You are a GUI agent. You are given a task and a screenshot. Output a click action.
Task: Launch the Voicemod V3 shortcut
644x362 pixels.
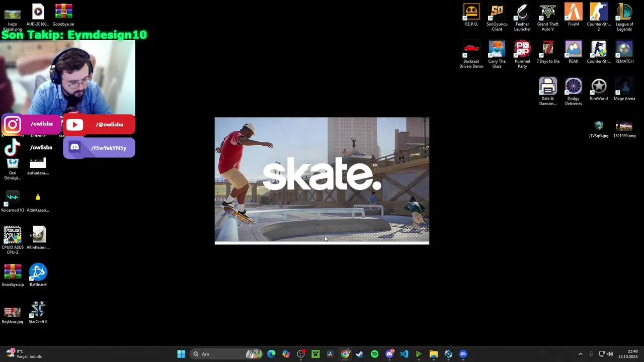point(12,201)
